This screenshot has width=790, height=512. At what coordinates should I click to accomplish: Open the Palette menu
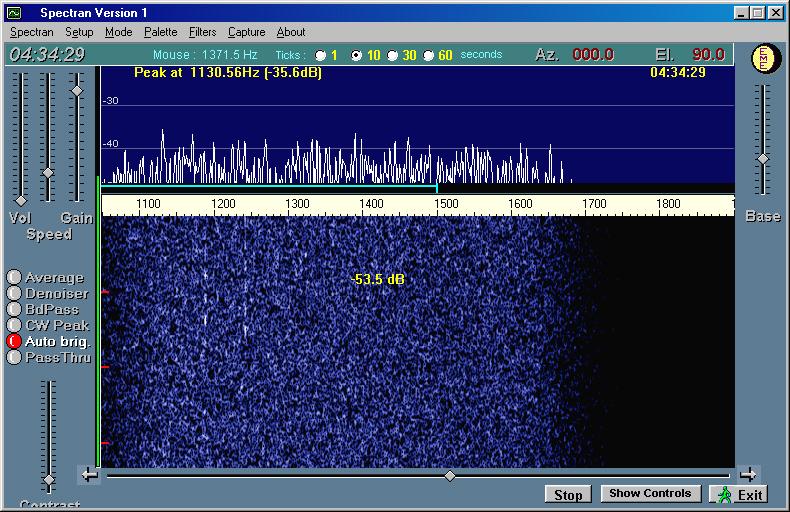(x=160, y=32)
